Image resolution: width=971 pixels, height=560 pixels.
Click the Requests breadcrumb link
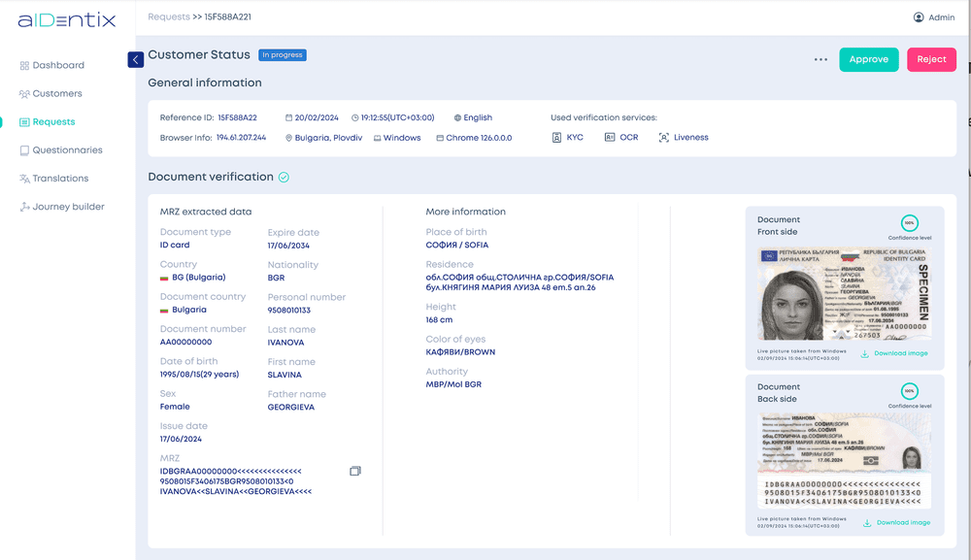click(166, 17)
